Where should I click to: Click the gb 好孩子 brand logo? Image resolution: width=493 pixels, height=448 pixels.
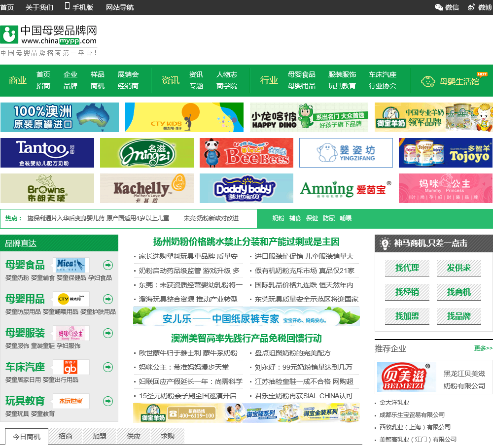(x=71, y=367)
